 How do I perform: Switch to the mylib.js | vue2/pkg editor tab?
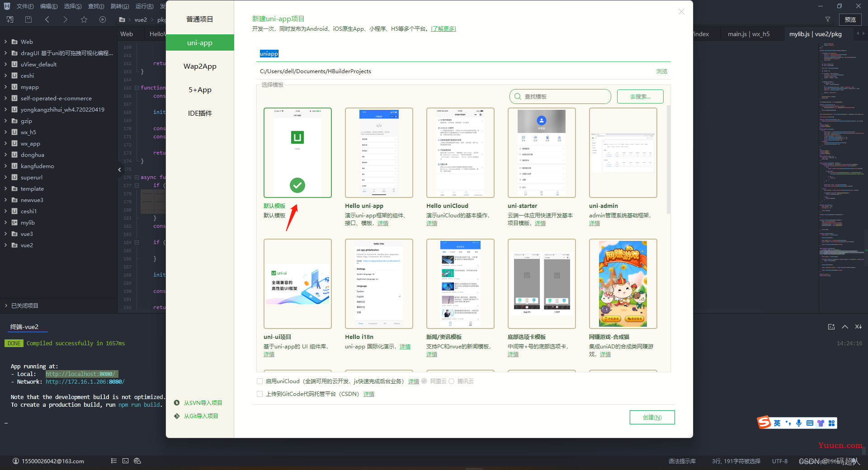[x=815, y=34]
